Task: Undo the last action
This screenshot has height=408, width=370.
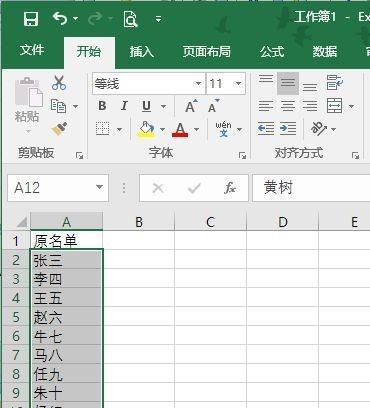Action: click(x=60, y=18)
